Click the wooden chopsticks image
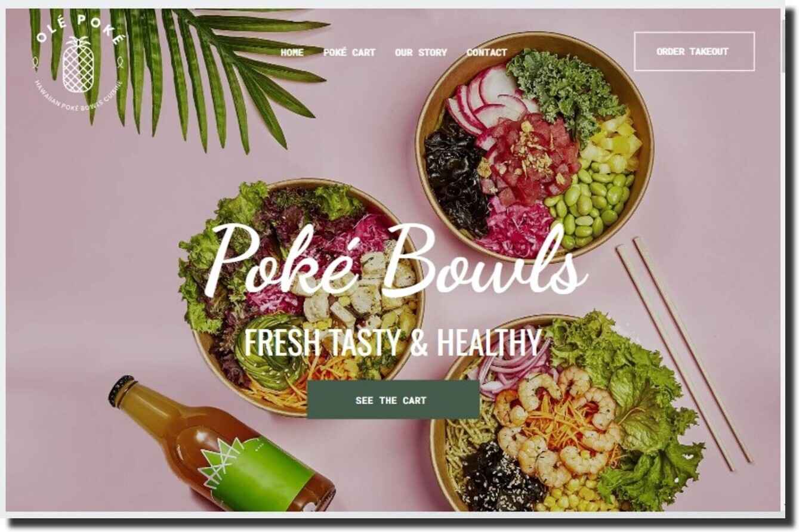 point(684,352)
